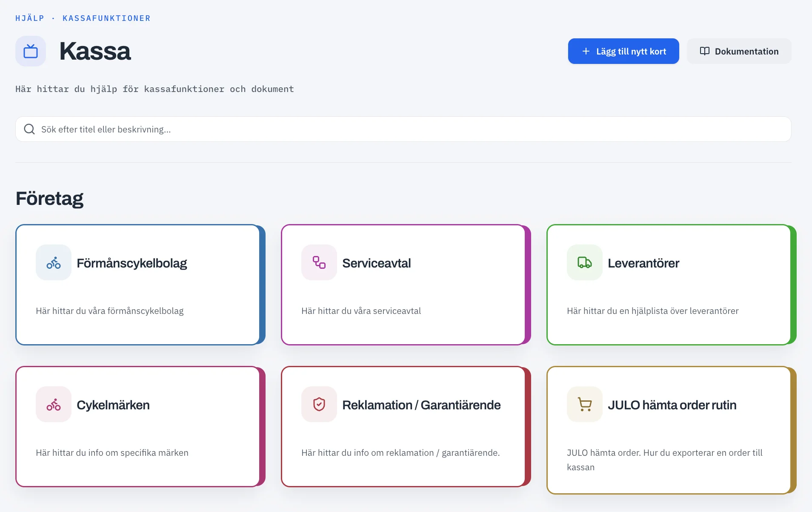Click the shield-check icon on Reklamation card

pos(319,404)
